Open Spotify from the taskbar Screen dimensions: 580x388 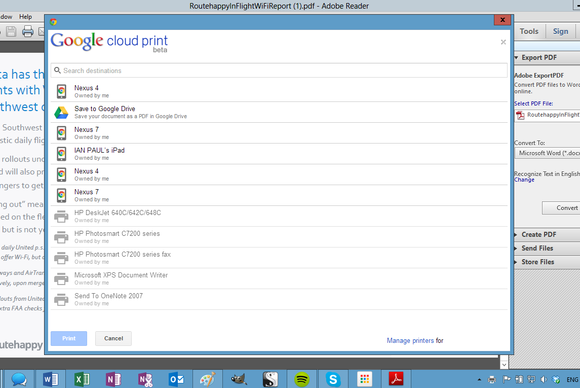coord(302,379)
